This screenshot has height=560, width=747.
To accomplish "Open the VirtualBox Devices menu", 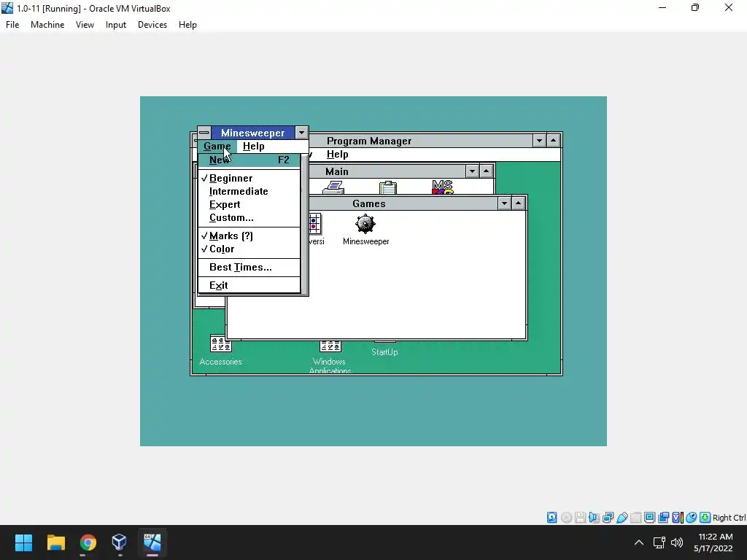I will pyautogui.click(x=152, y=25).
